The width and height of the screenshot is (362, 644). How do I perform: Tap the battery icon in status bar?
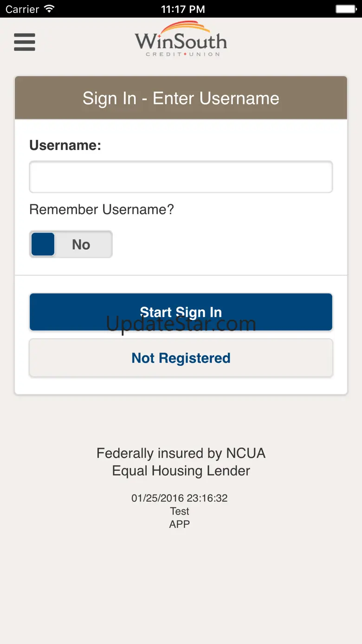pos(345,9)
